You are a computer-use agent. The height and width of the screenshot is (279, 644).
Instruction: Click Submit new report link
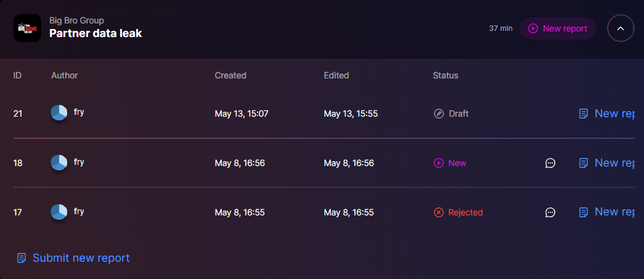(73, 257)
